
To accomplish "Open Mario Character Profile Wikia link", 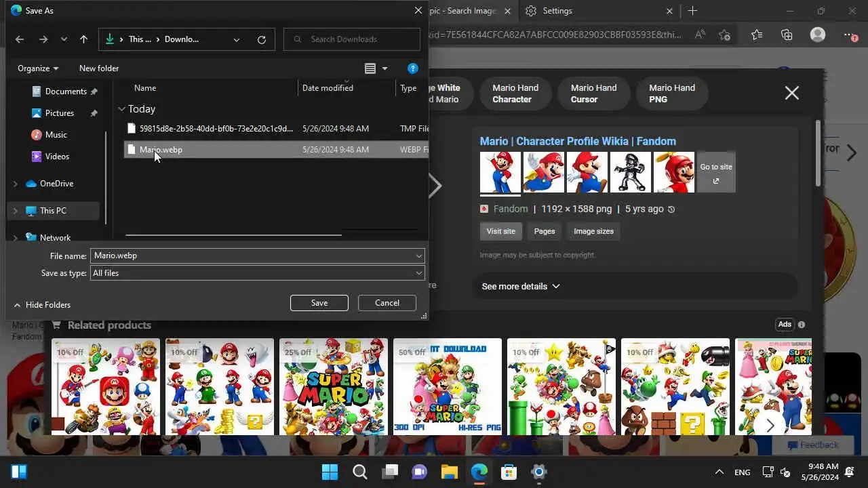I will [578, 141].
